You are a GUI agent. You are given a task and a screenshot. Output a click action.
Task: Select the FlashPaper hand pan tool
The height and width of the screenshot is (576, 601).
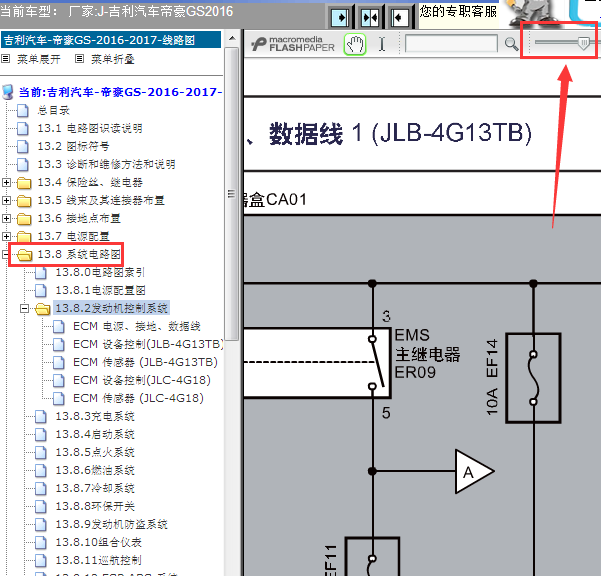355,44
